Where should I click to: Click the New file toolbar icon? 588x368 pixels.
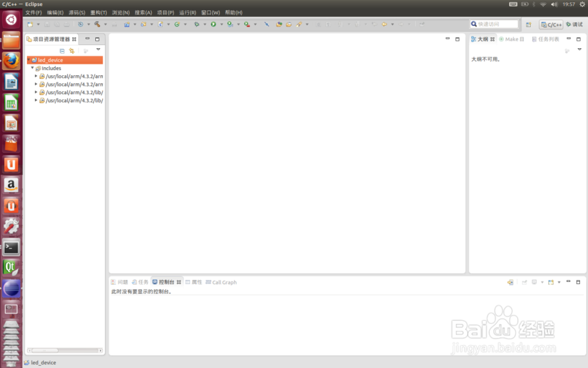[31, 24]
